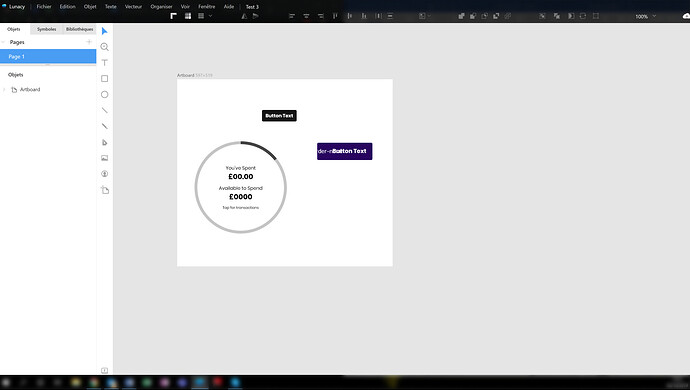
Task: Click the cloud icon at top right
Action: pos(686,16)
